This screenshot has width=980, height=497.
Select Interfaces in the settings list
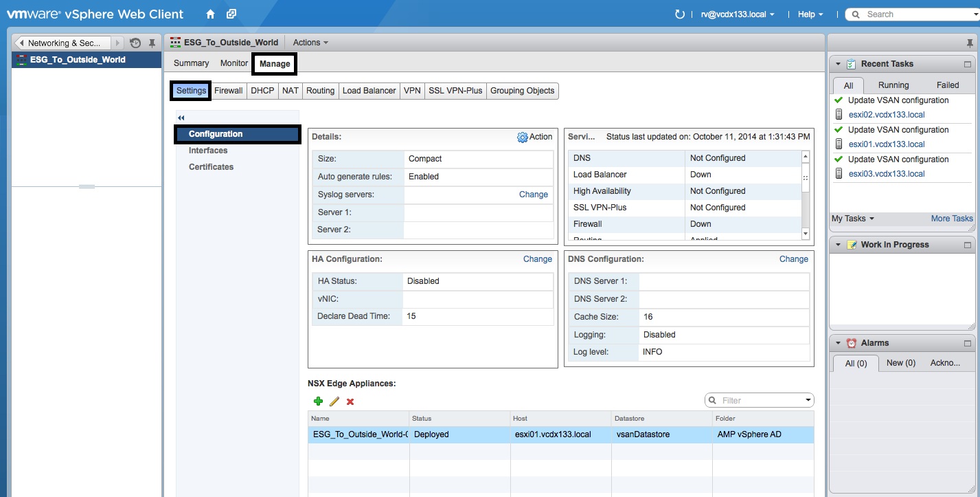tap(208, 151)
